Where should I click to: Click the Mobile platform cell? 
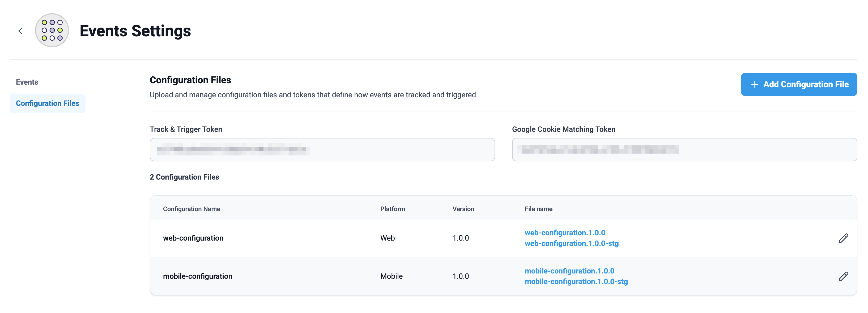391,276
